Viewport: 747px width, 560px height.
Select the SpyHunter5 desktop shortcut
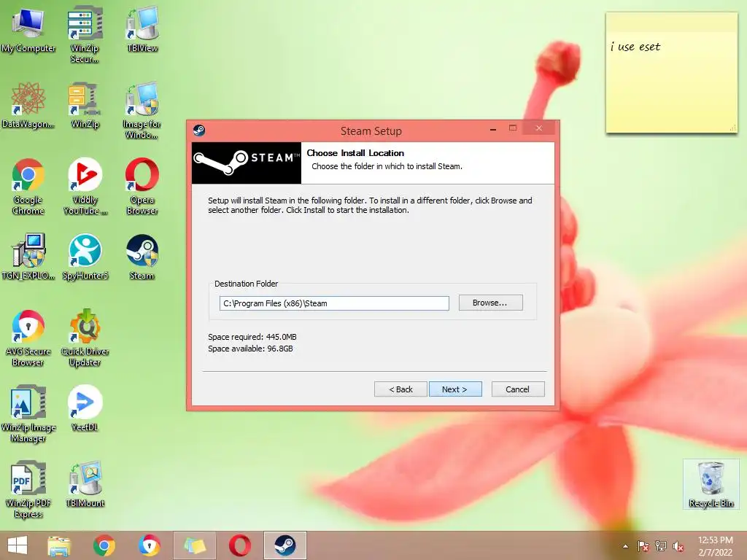[85, 257]
